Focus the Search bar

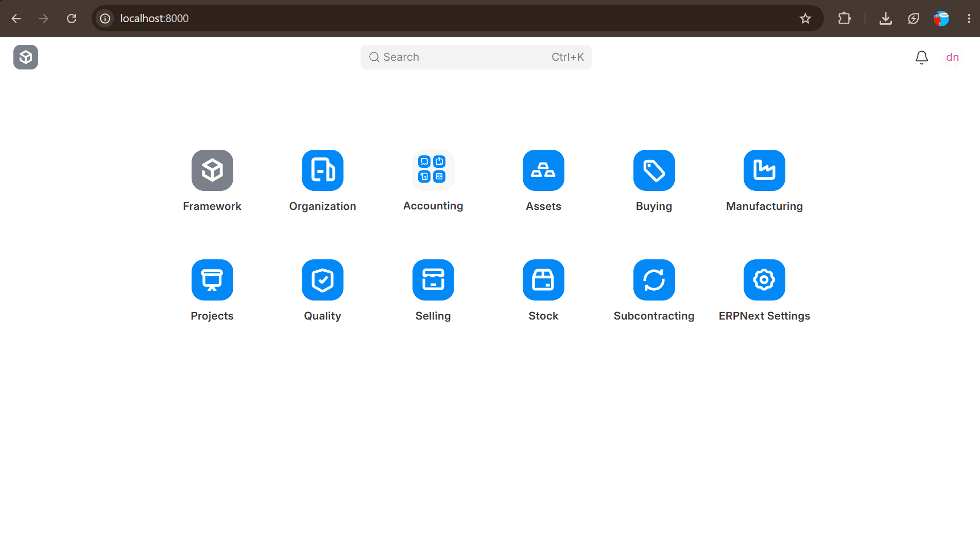(476, 57)
